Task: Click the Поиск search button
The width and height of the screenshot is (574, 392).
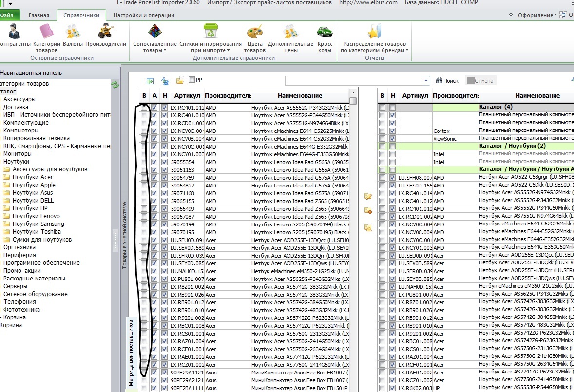Action: (447, 81)
